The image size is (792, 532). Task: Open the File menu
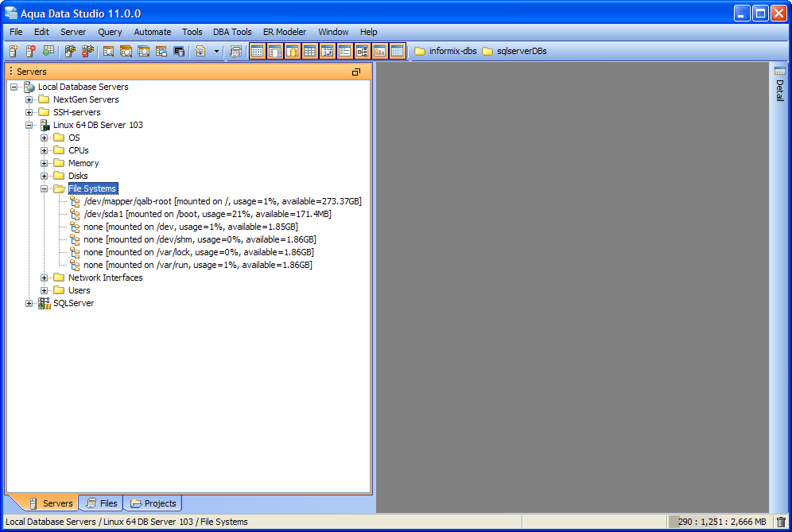(x=16, y=32)
